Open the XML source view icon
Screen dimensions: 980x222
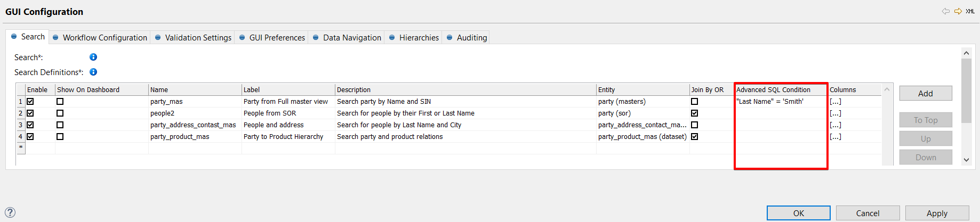click(970, 11)
